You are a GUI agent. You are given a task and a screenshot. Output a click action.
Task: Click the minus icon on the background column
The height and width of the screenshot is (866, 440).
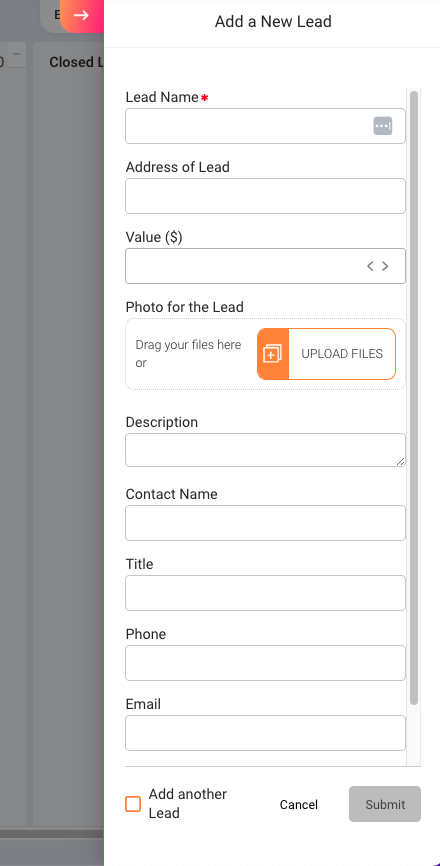click(x=17, y=54)
